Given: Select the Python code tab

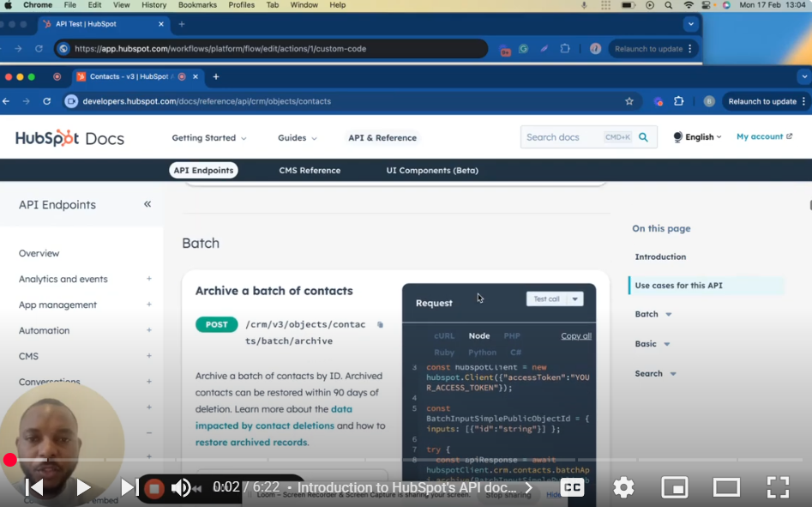Looking at the screenshot, I should [482, 353].
